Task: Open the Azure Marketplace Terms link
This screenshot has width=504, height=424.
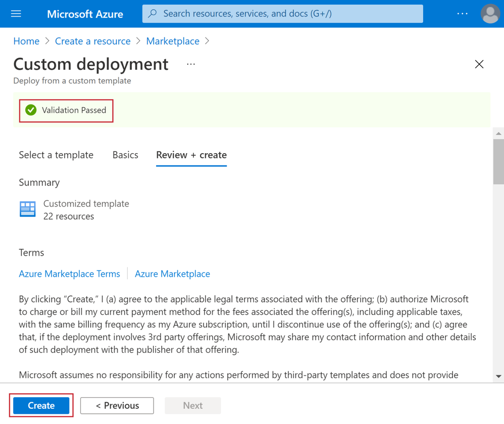Action: click(x=69, y=274)
